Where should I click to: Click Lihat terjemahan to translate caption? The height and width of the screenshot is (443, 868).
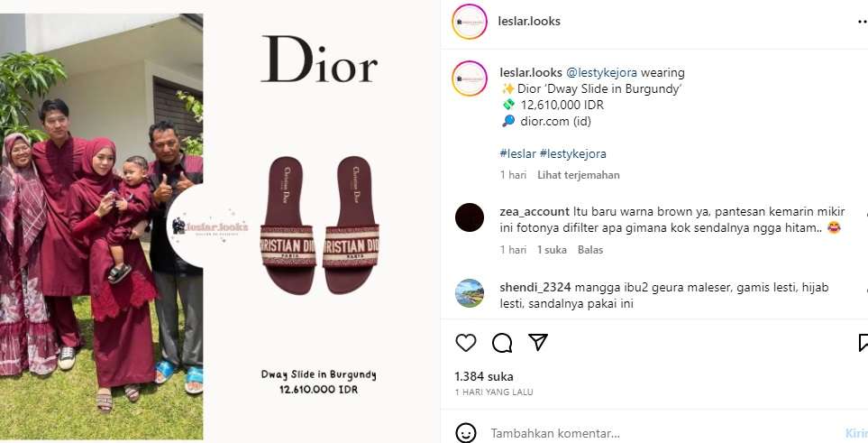579,175
